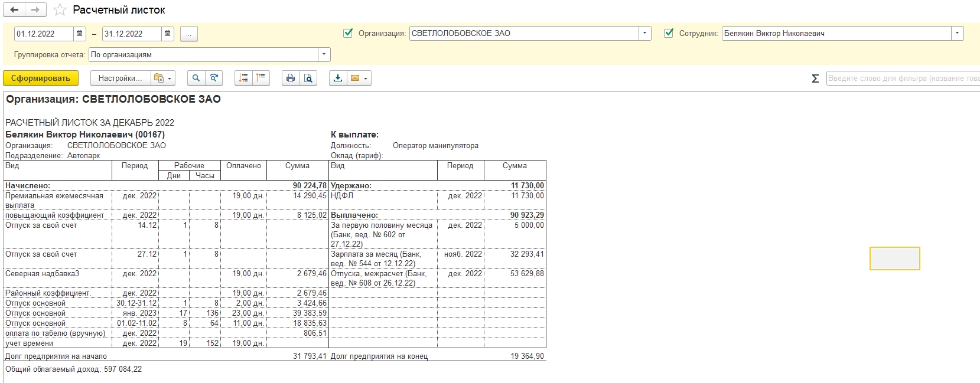980x383 pixels.
Task: Select employee name with code (00167)
Action: (x=85, y=135)
